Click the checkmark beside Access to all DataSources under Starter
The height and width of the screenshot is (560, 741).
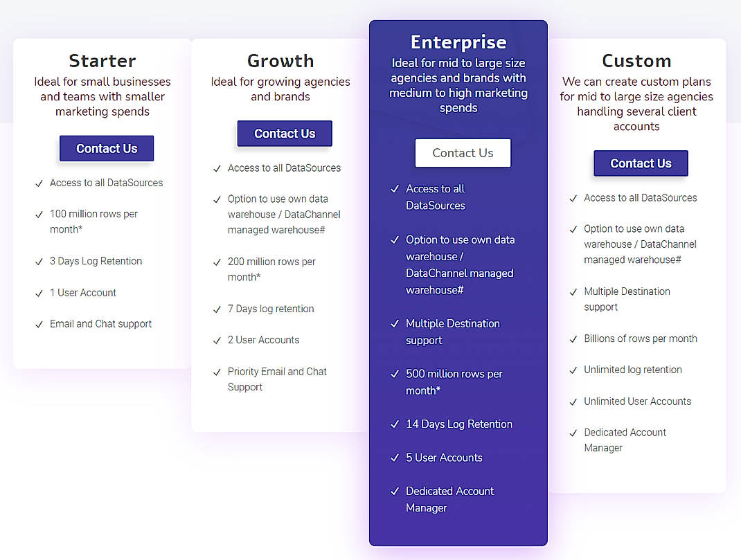click(39, 183)
